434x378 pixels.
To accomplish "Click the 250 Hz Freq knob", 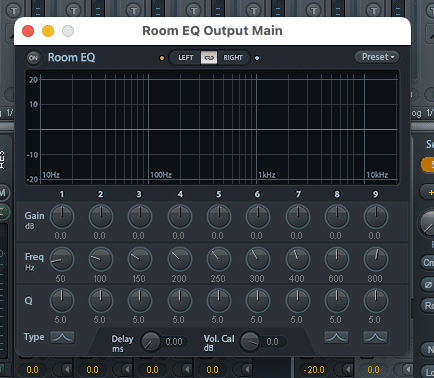I will [219, 259].
